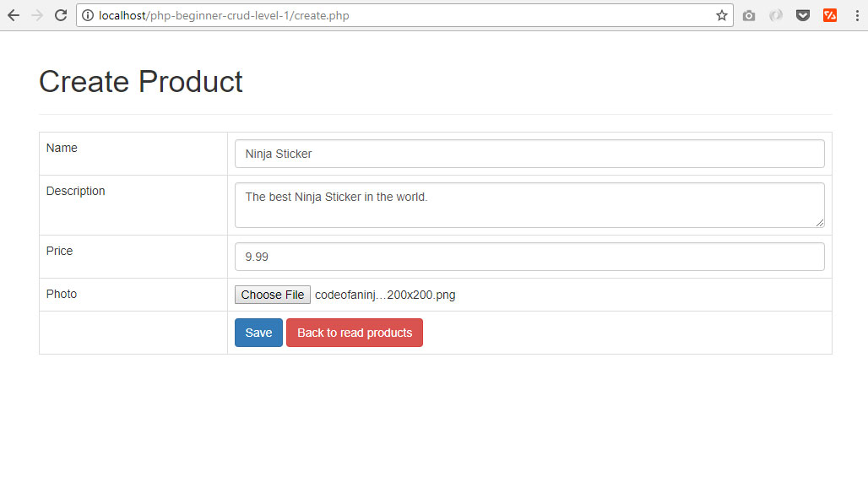Select the Price field showing 9.99

(529, 256)
